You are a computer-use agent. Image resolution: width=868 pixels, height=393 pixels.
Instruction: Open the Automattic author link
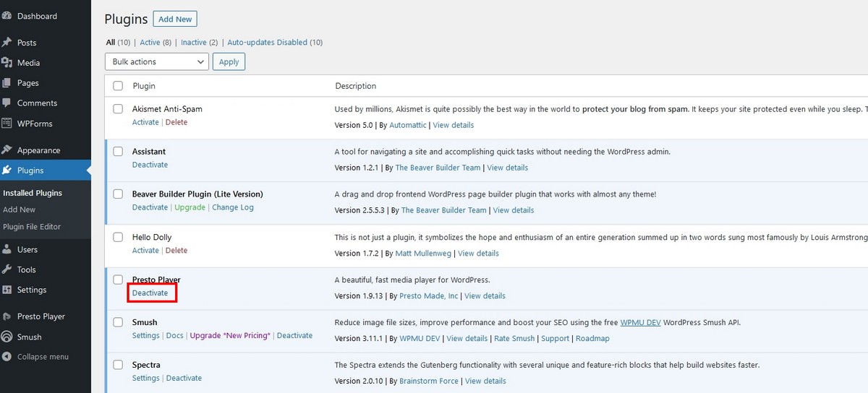(408, 125)
